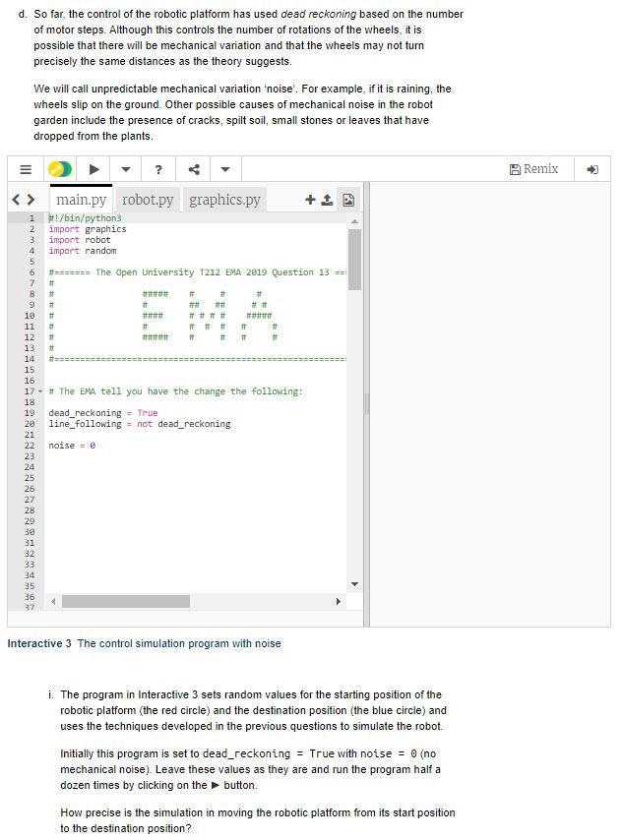The width and height of the screenshot is (623, 840).
Task: Click the trinket logo icon
Action: click(x=59, y=169)
